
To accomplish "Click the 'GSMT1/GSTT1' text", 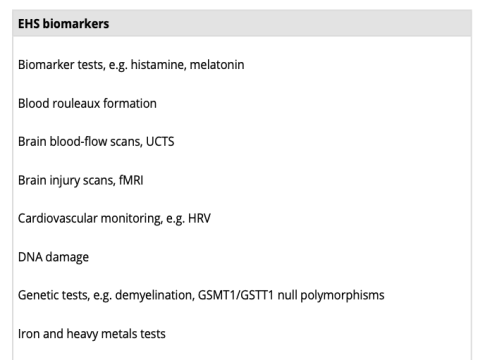I will coord(236,295).
